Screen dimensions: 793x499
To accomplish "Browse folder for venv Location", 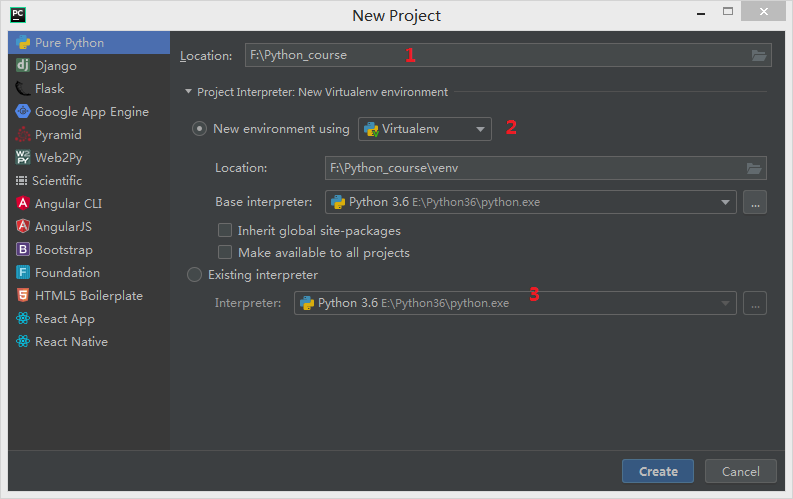I will coord(754,168).
